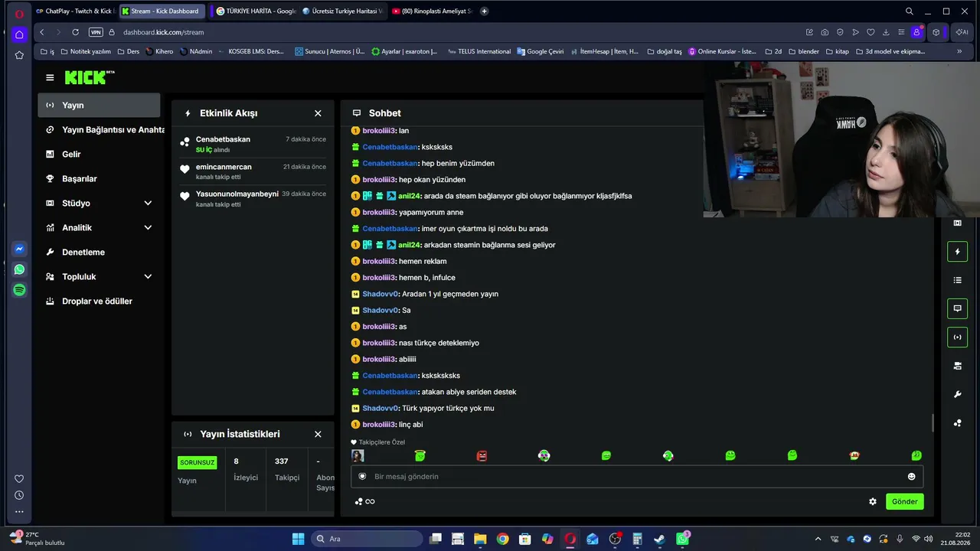Open the Yayın sidebar item
Image resolution: width=980 pixels, height=551 pixels.
pos(99,105)
